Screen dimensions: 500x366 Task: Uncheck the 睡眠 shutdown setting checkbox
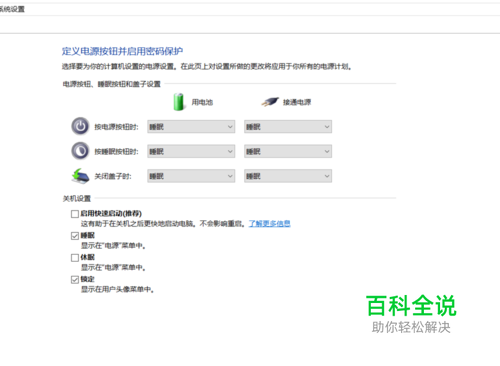(x=75, y=236)
